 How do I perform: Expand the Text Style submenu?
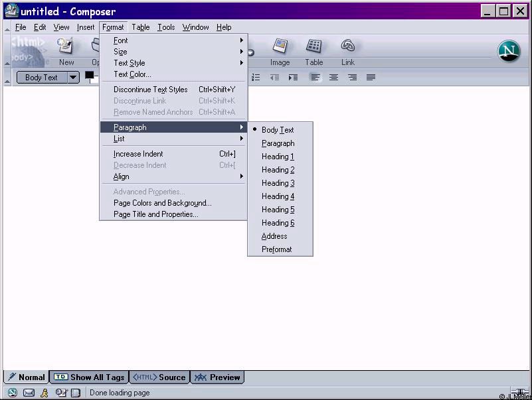click(174, 63)
